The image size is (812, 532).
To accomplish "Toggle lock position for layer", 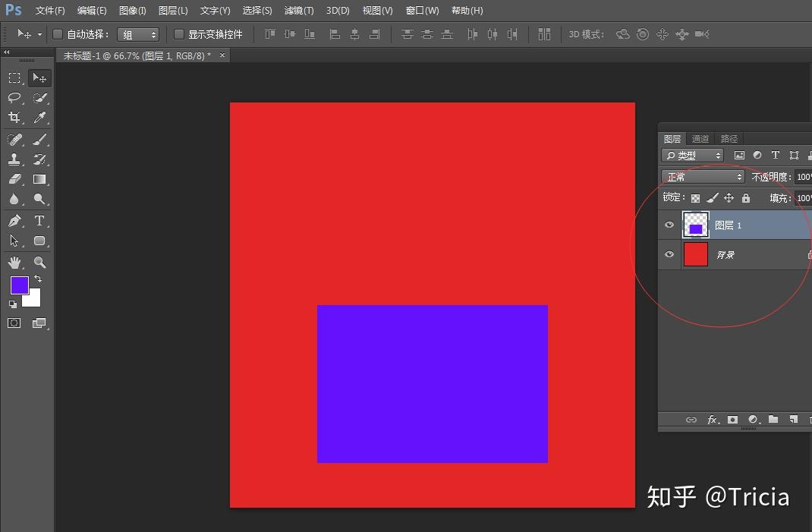I will click(x=729, y=198).
